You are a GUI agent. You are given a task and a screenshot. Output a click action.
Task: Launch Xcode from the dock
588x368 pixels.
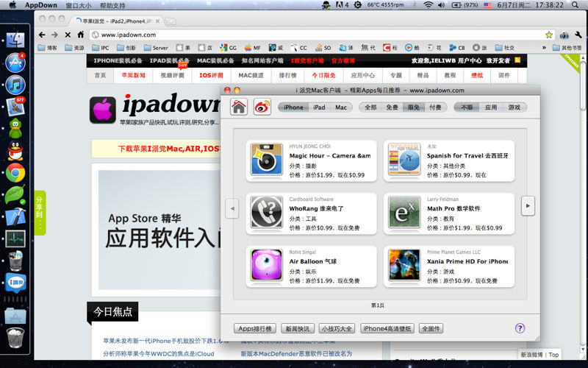[x=15, y=217]
